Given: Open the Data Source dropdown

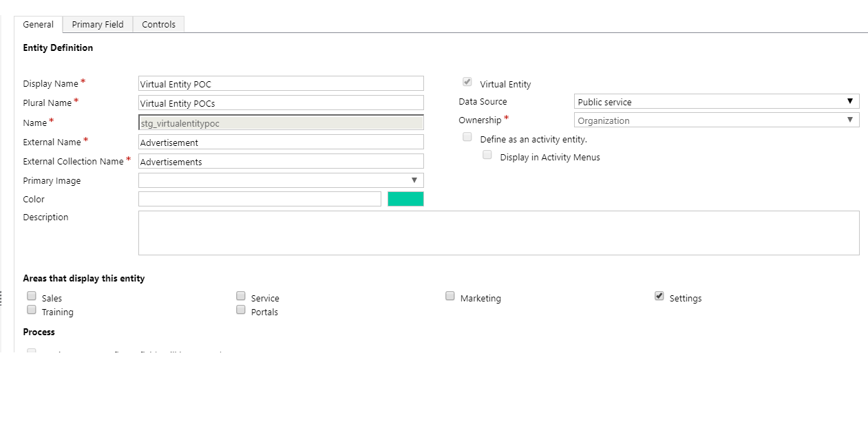Looking at the screenshot, I should [x=851, y=100].
